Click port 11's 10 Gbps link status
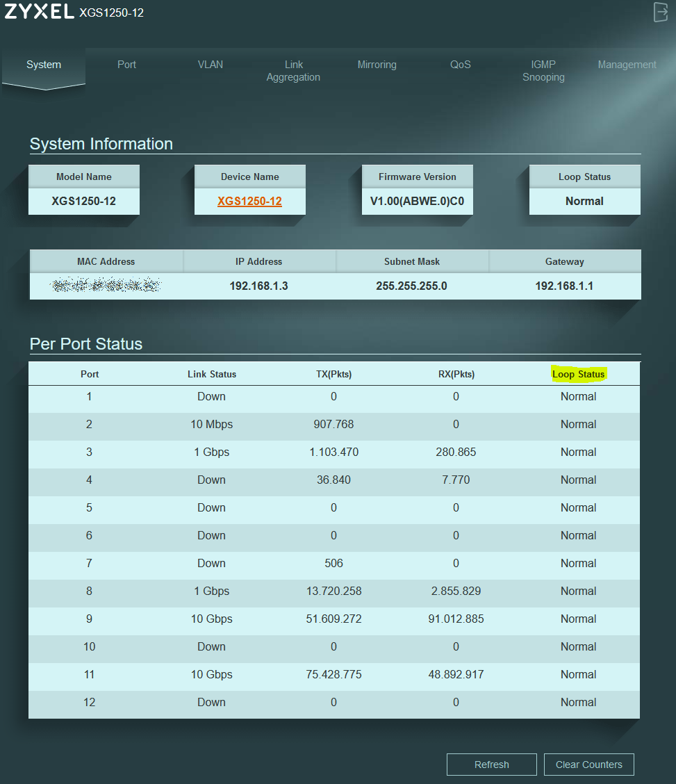 click(212, 674)
